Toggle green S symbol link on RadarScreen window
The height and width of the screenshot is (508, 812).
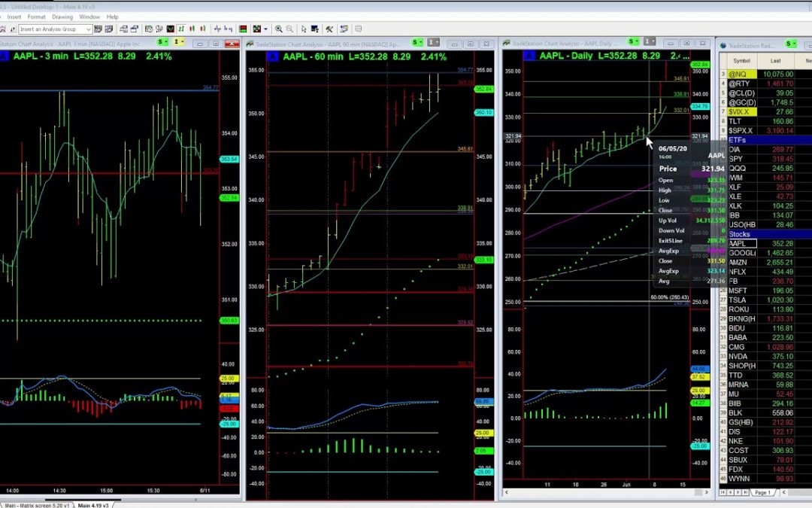click(x=789, y=44)
